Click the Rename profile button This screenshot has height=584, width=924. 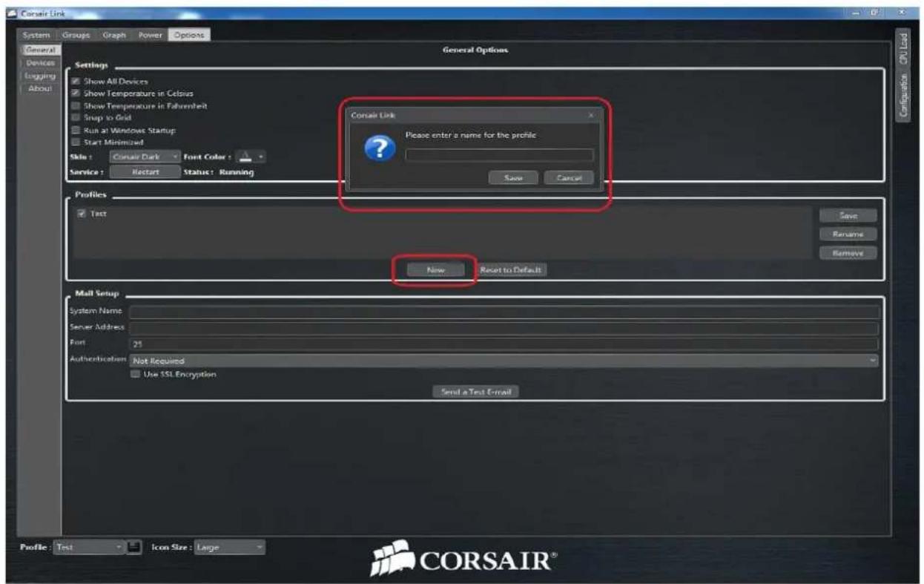click(x=848, y=234)
